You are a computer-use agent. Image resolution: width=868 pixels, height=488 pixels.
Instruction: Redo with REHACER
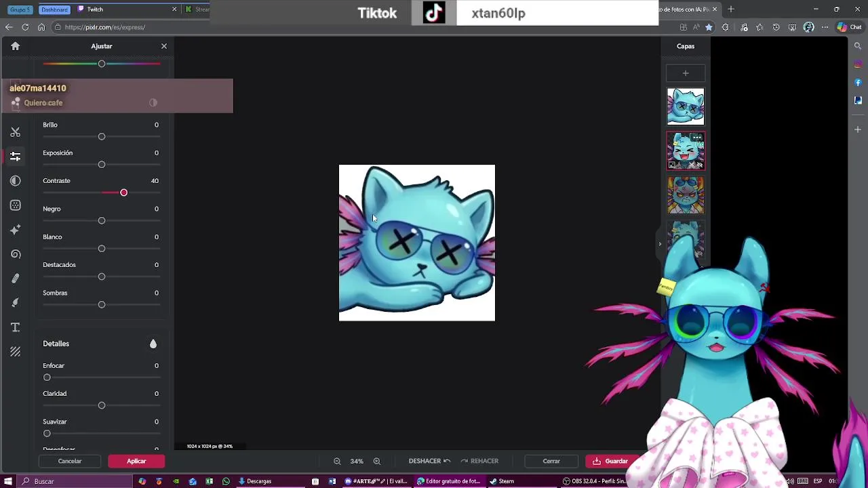(479, 461)
